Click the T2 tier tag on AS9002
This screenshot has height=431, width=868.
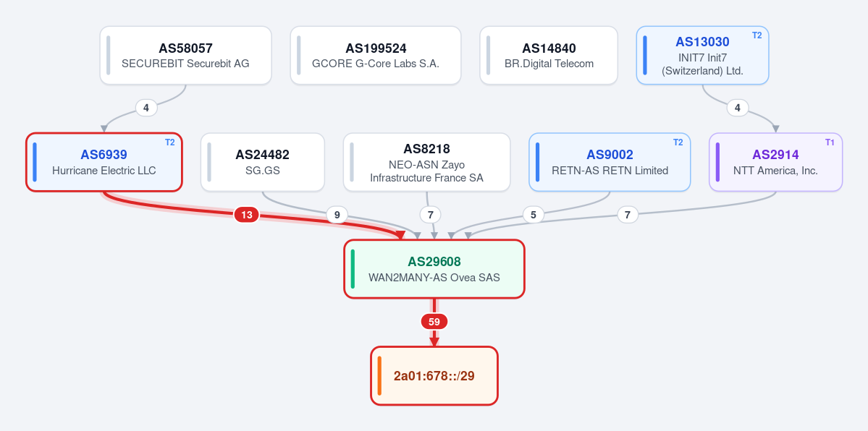678,142
